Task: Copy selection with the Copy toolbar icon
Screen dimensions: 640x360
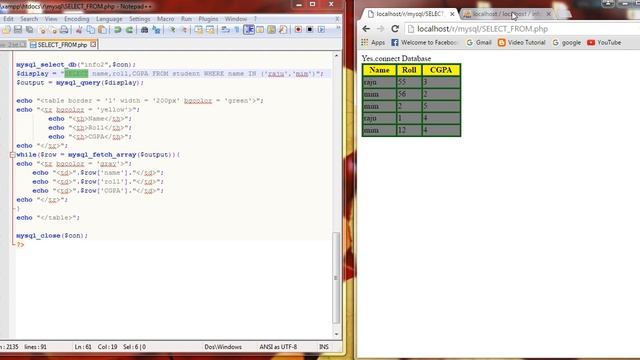Action: click(x=91, y=30)
